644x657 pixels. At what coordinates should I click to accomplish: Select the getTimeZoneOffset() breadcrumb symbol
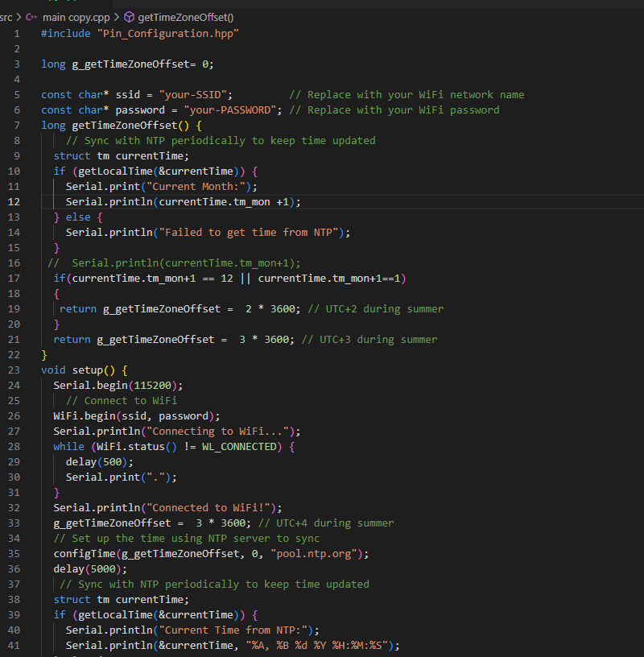tap(186, 18)
